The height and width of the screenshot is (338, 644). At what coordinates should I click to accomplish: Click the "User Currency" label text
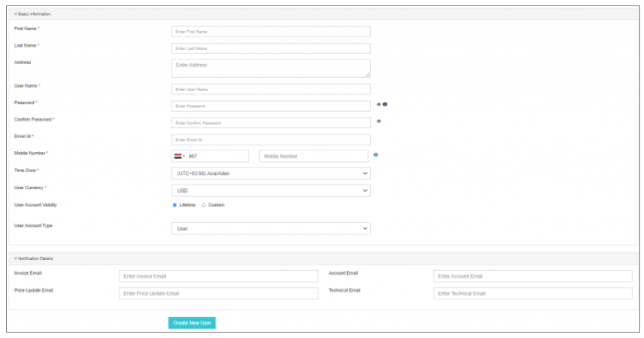tap(29, 188)
